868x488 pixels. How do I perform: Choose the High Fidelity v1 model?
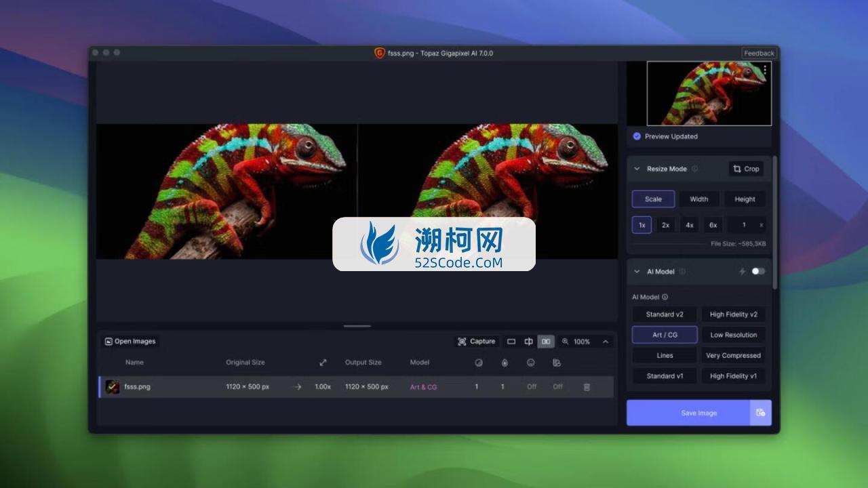(734, 376)
